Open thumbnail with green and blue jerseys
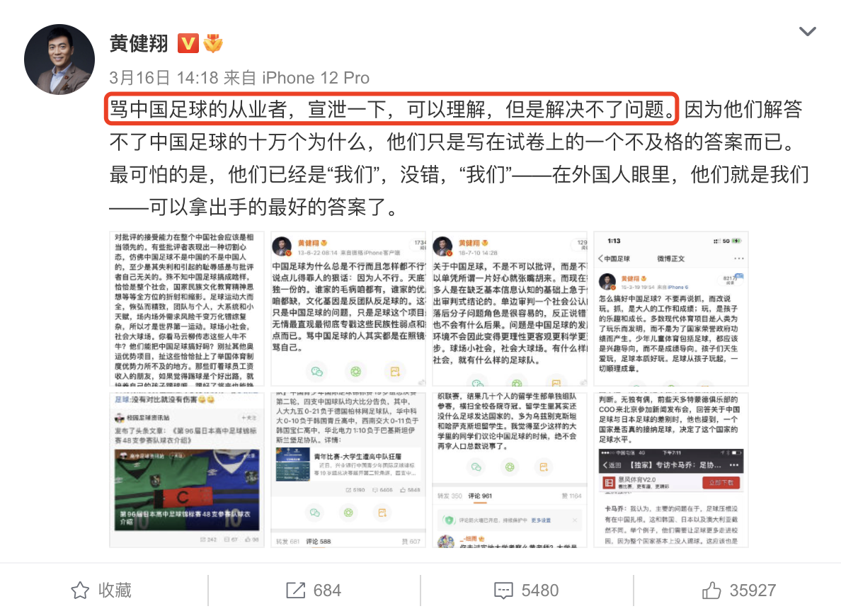The height and width of the screenshot is (616, 841). (x=187, y=470)
